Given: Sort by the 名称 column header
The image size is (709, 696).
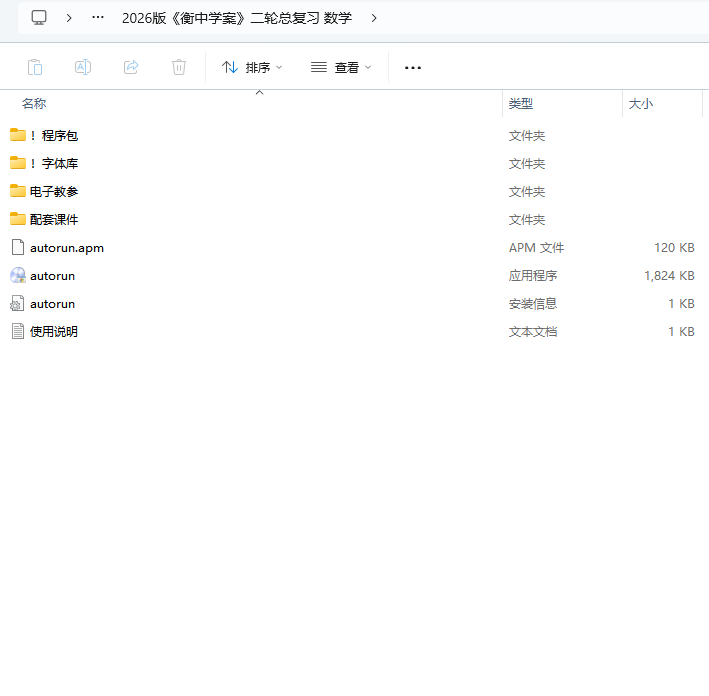Looking at the screenshot, I should [34, 104].
